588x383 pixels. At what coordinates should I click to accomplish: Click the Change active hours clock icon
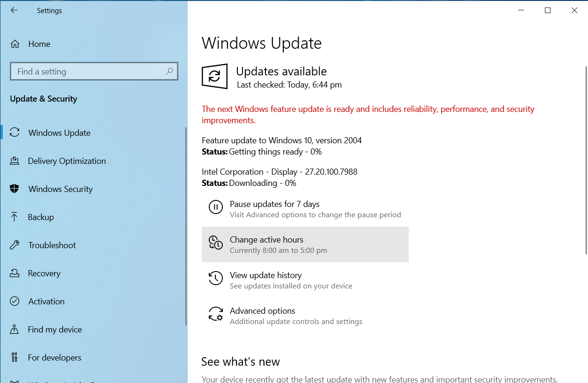tap(215, 243)
